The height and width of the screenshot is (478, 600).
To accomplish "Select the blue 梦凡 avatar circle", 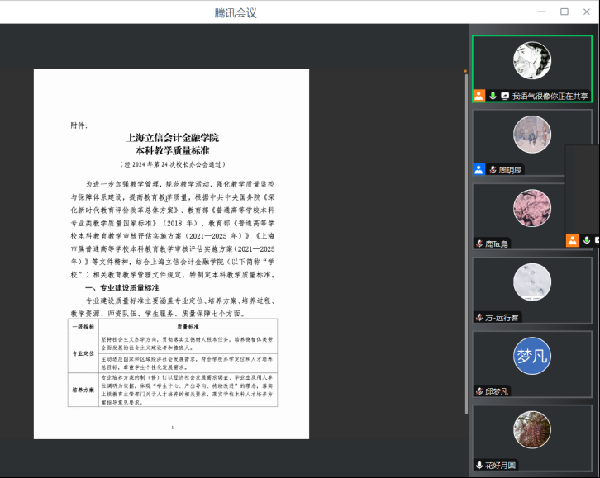I will [x=531, y=356].
